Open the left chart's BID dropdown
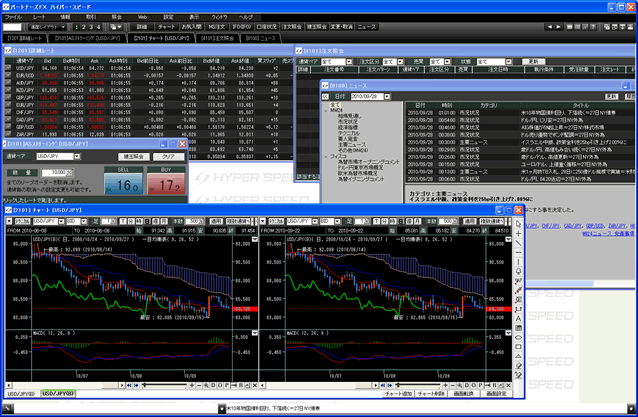Image resolution: width=638 pixels, height=417 pixels. (84, 221)
